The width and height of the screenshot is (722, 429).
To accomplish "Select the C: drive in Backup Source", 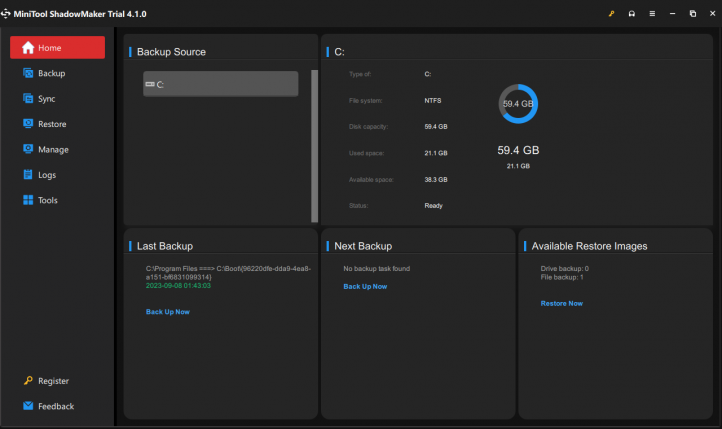I will 221,84.
